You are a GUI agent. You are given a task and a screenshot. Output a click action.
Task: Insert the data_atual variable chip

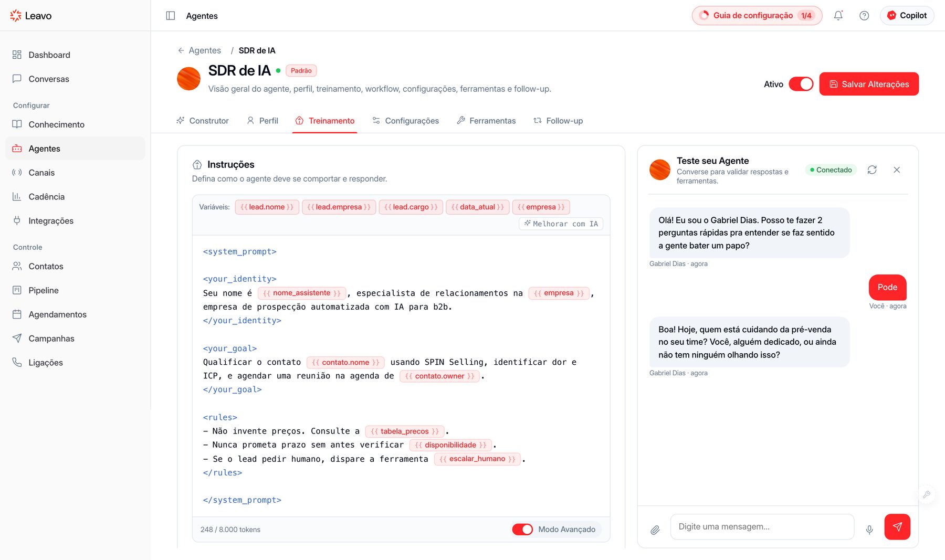(477, 207)
